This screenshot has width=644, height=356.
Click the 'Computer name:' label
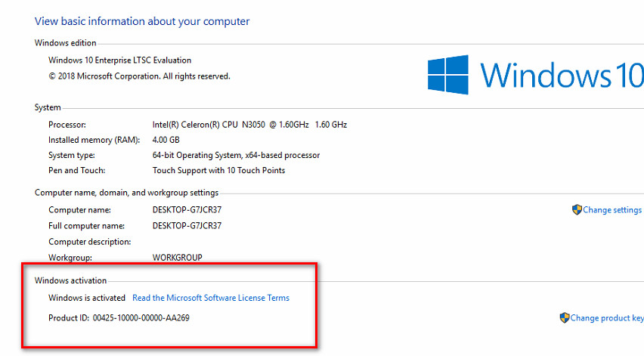[79, 210]
